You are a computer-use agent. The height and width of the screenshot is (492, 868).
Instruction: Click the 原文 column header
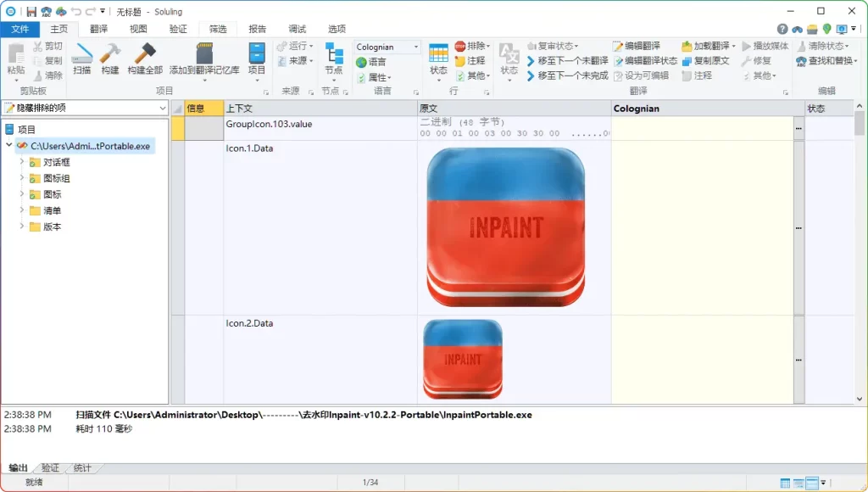tap(515, 108)
